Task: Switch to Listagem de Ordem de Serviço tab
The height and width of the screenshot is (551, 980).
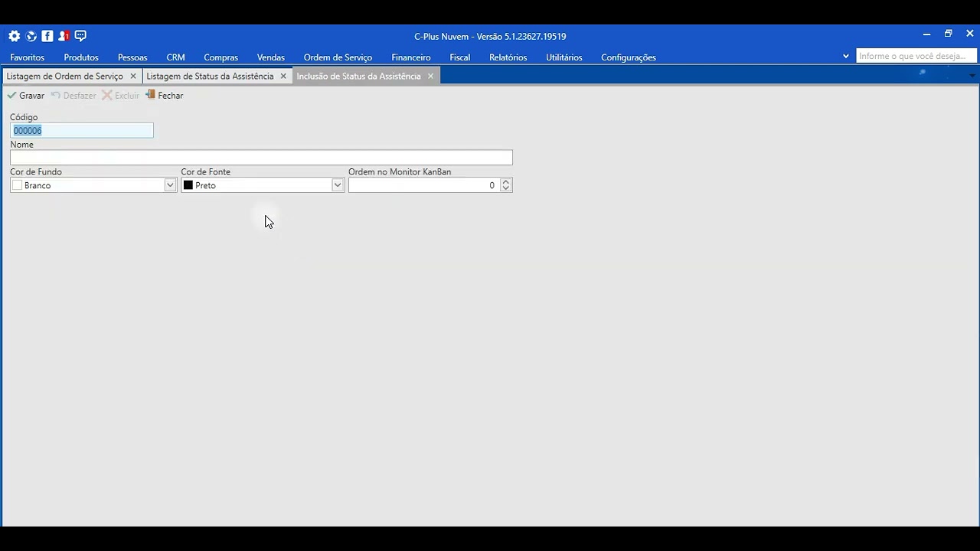Action: (x=65, y=77)
